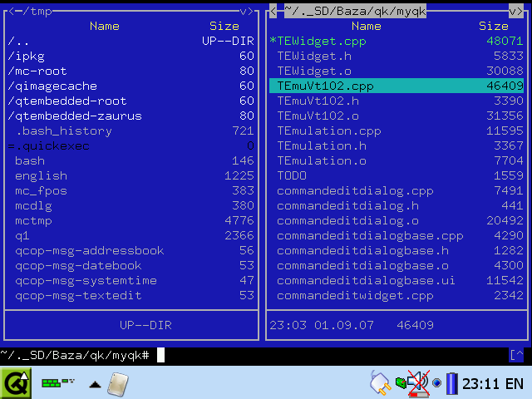Open the Qtopia Q start menu
Viewport: 532px width, 399px height.
click(x=16, y=383)
